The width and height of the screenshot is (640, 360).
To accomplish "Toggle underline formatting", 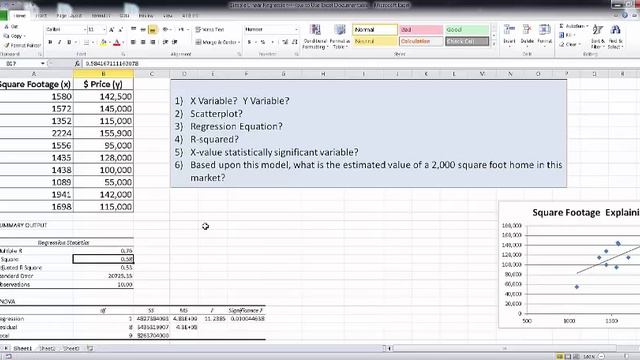I will (x=69, y=42).
